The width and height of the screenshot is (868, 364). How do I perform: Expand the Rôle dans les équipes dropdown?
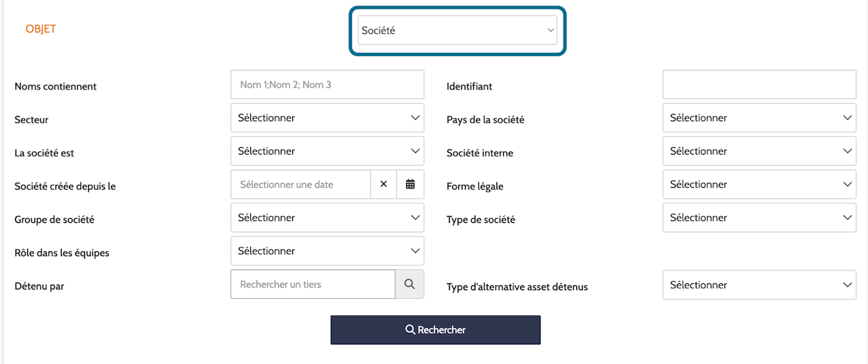[x=328, y=251]
